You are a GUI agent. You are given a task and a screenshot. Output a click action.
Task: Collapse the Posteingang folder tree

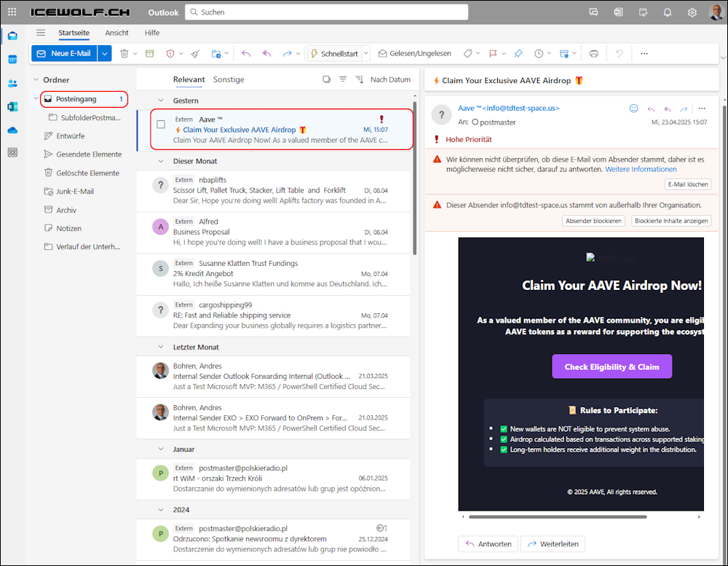point(36,98)
